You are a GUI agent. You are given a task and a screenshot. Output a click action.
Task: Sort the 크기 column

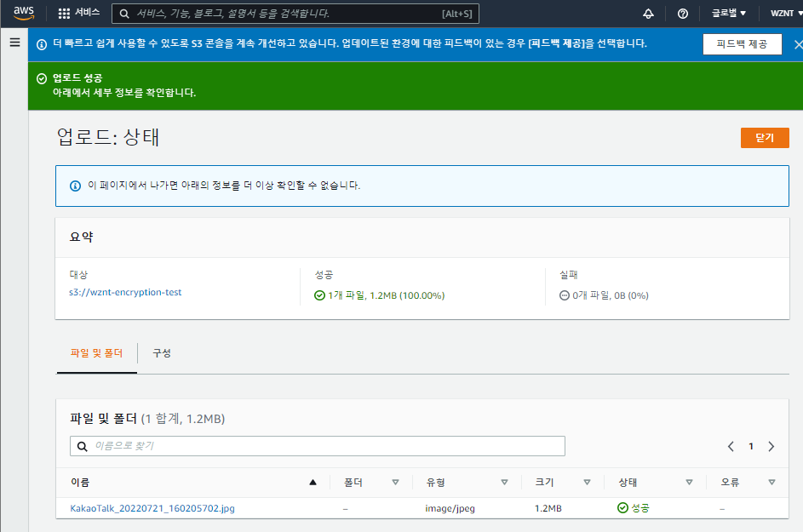pos(587,483)
